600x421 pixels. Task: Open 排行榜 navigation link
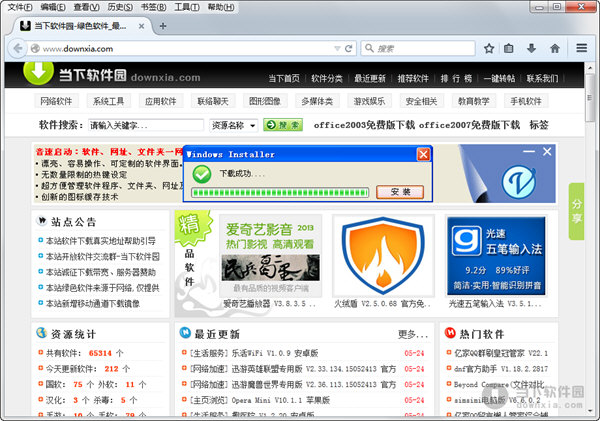click(456, 78)
